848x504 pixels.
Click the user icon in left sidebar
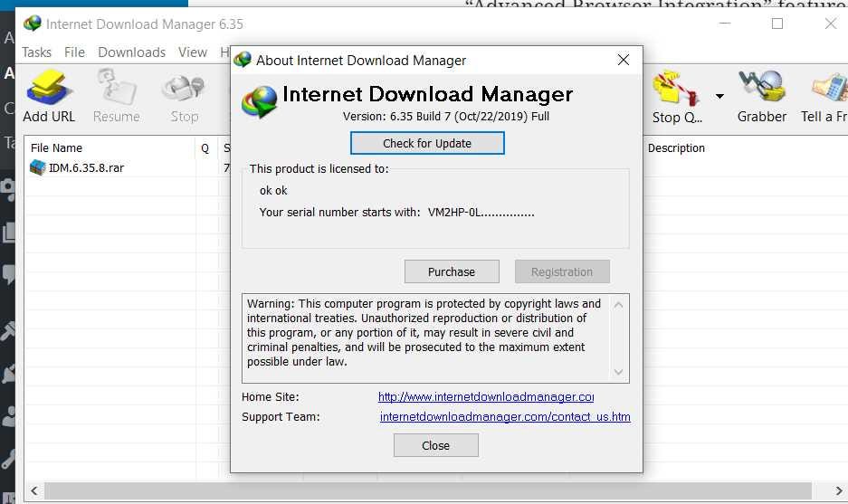click(x=7, y=416)
